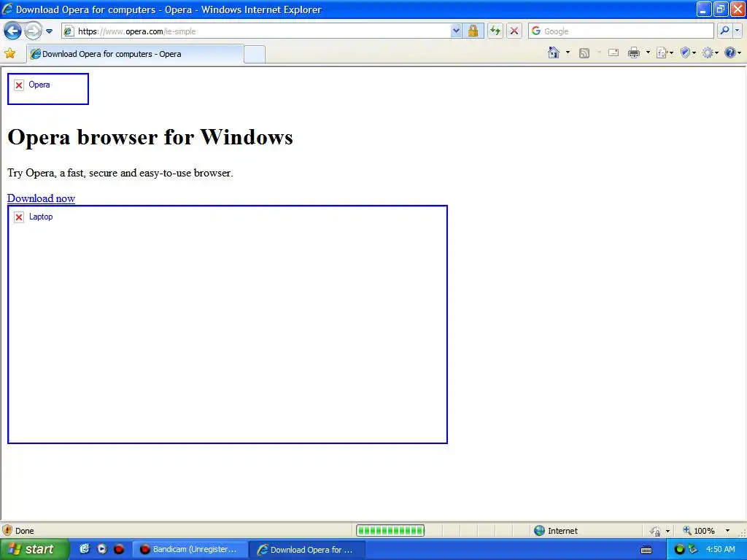The height and width of the screenshot is (560, 747).
Task: Click the on-screen keyboard icon in the taskbar
Action: (x=646, y=550)
